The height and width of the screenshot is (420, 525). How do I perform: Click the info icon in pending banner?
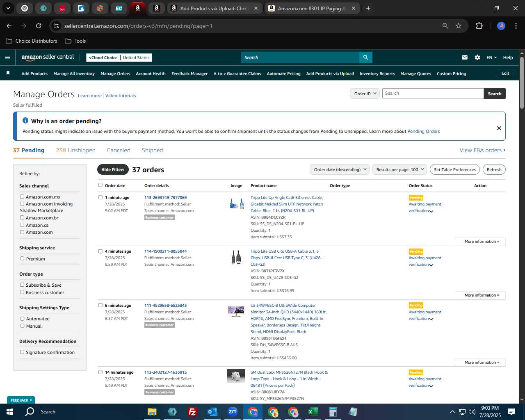coord(25,121)
